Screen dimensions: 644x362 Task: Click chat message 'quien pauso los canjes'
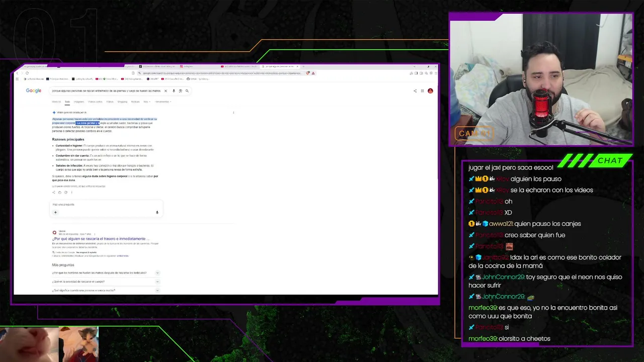[548, 224]
